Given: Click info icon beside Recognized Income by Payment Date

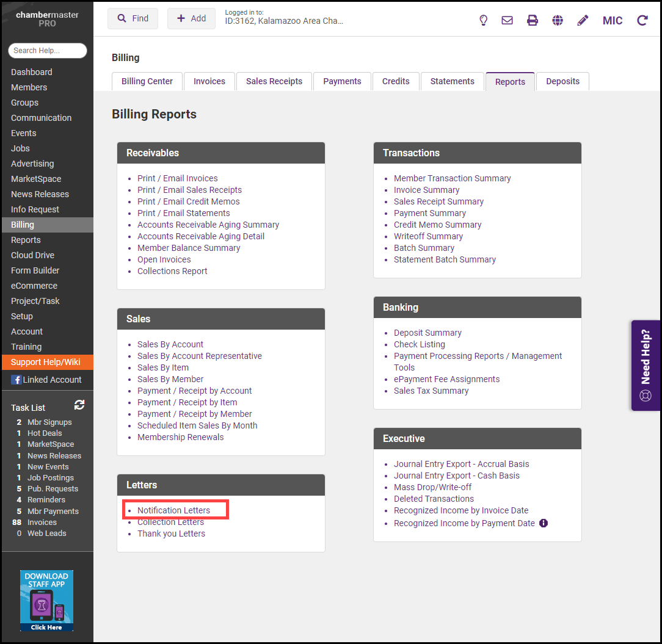Looking at the screenshot, I should 544,523.
